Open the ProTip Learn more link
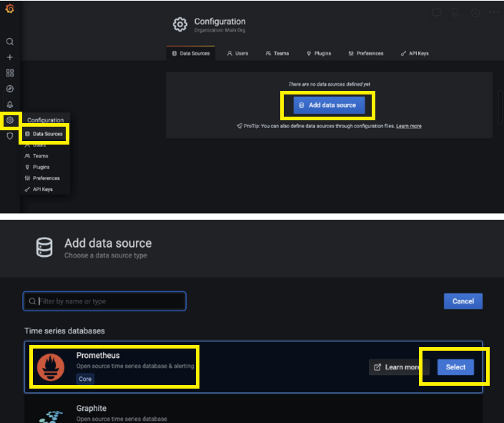The image size is (504, 423). pos(408,126)
